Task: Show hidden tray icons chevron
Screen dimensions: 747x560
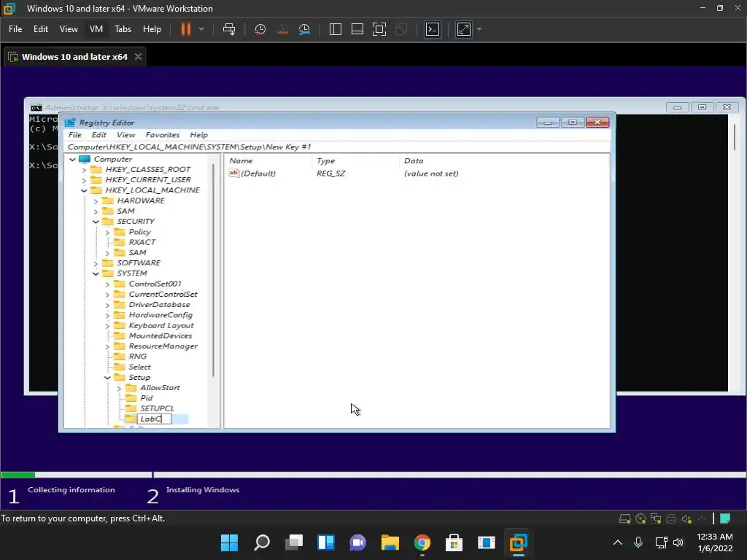Action: 618,542
